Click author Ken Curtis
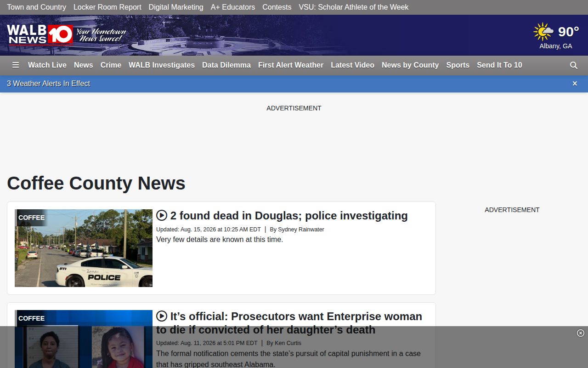Viewport: 588px width, 368px height. pyautogui.click(x=288, y=343)
